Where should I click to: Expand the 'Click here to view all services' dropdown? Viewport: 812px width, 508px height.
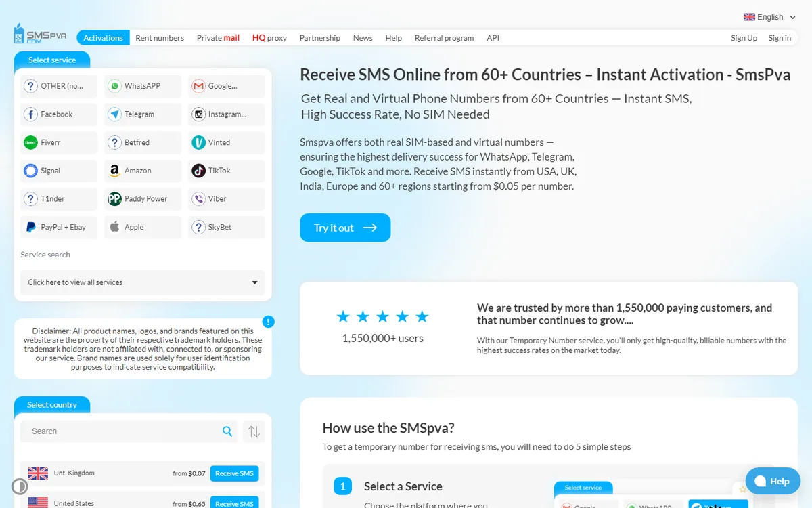[143, 282]
